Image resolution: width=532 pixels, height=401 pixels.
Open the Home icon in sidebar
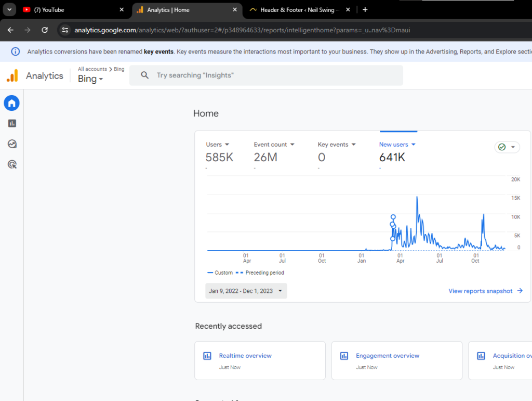click(11, 103)
